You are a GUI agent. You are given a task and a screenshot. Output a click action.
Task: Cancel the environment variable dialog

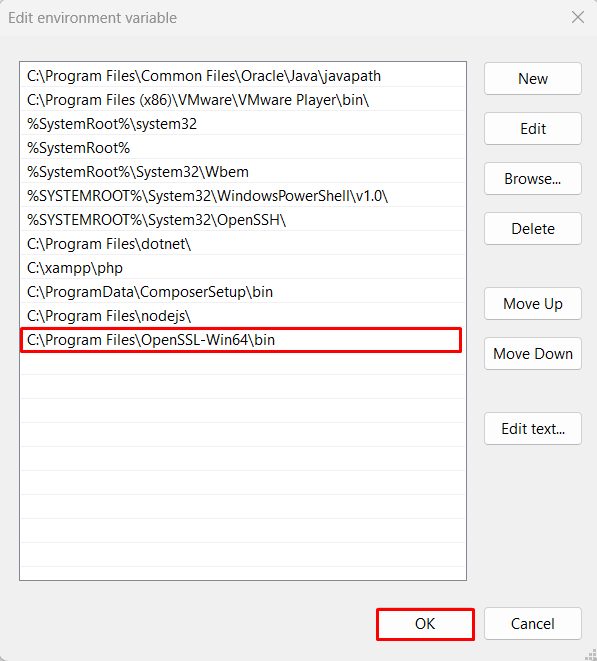(x=533, y=624)
